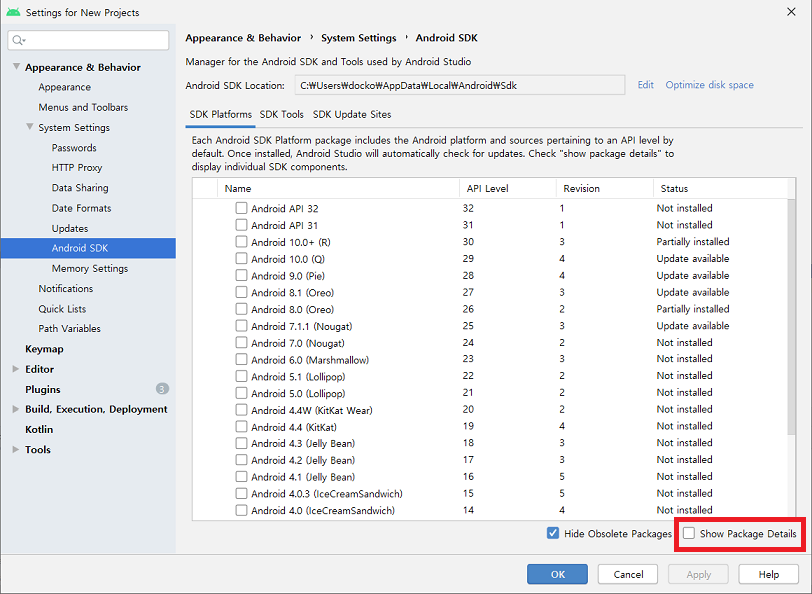Click the Apply button
This screenshot has width=812, height=594.
[x=698, y=574]
